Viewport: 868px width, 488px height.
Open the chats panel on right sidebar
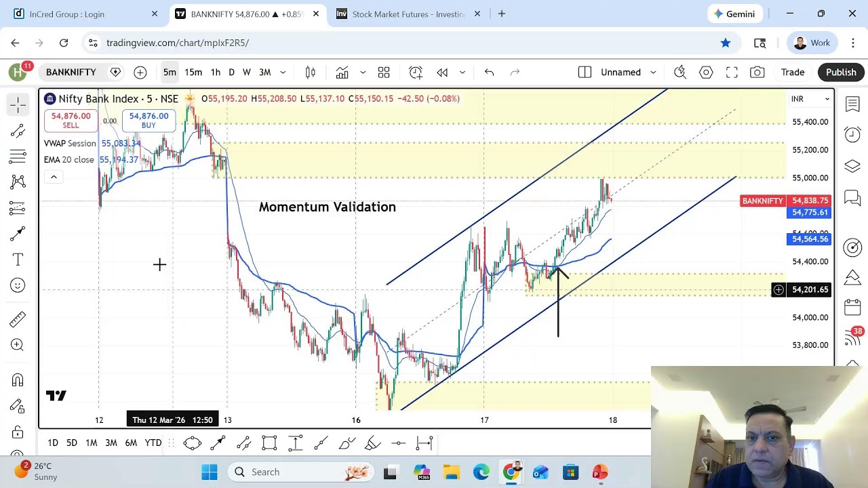click(x=852, y=197)
